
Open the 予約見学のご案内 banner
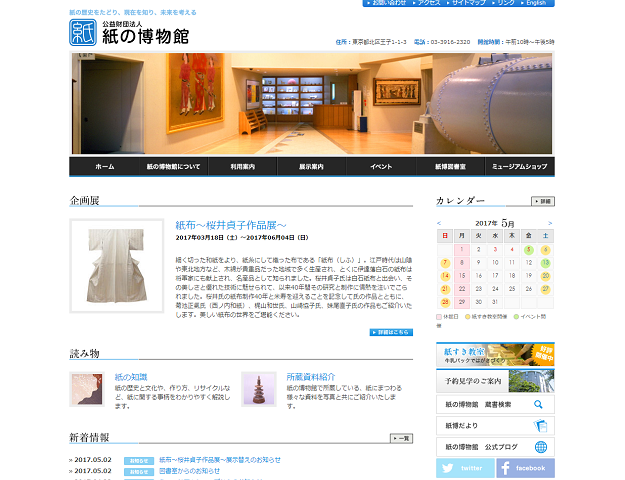point(495,381)
